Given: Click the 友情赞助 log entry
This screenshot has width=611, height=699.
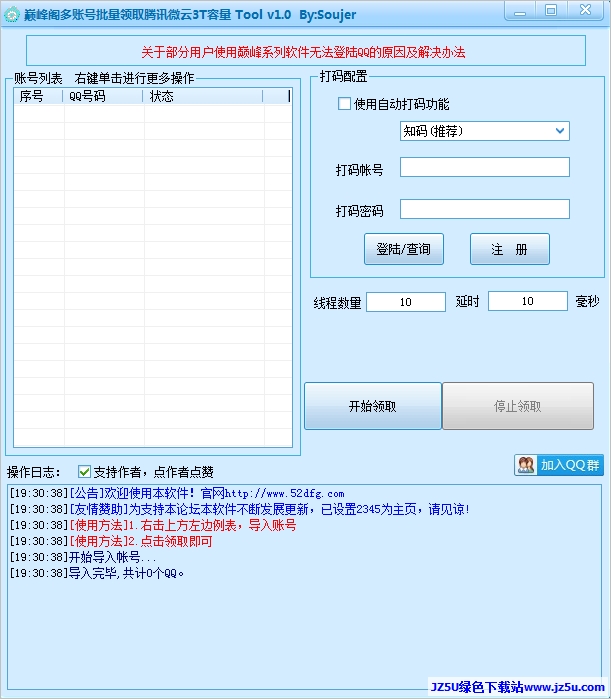Looking at the screenshot, I should tap(239, 509).
